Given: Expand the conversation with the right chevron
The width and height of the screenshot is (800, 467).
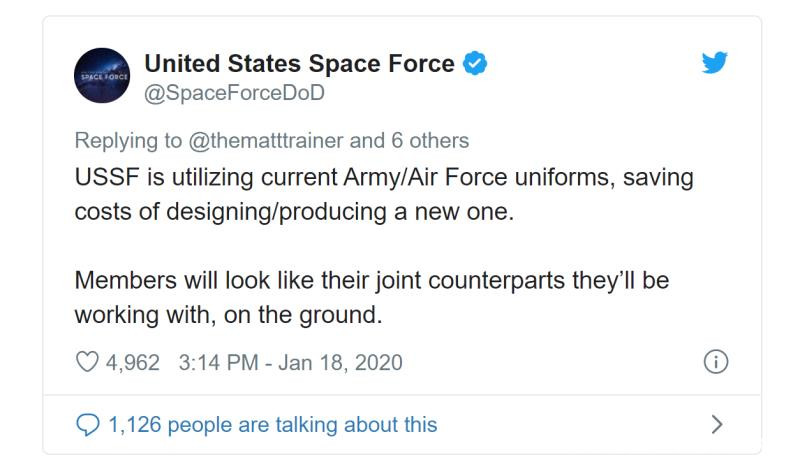Looking at the screenshot, I should pos(715,425).
